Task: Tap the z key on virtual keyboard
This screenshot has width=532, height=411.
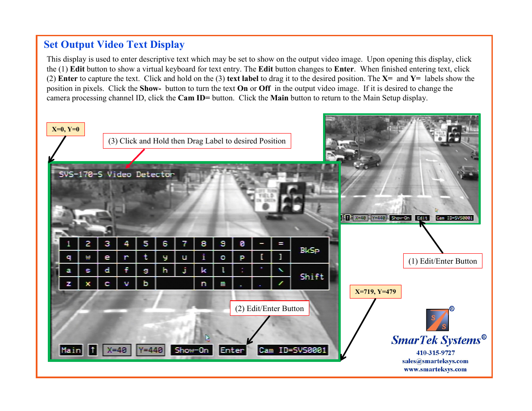Action: [x=68, y=283]
